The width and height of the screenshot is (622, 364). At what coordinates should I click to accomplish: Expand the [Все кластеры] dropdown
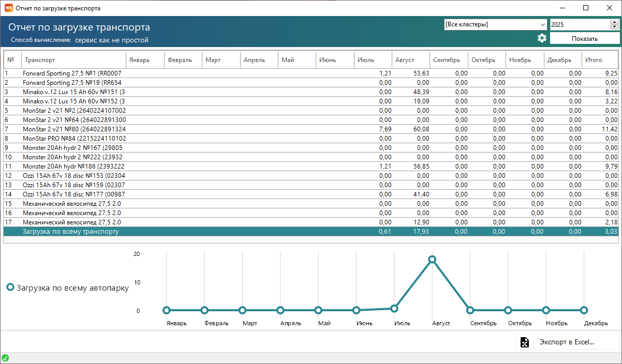(x=542, y=24)
